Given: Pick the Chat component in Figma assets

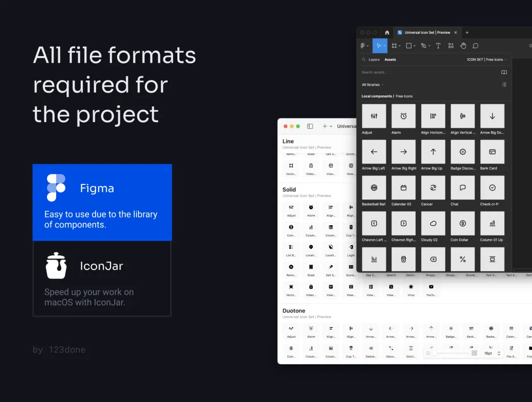Looking at the screenshot, I should 463,187.
